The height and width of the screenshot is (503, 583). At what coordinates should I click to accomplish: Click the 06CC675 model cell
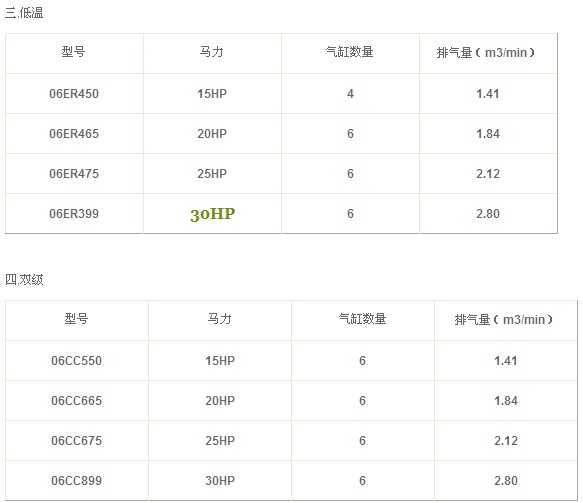pos(77,441)
